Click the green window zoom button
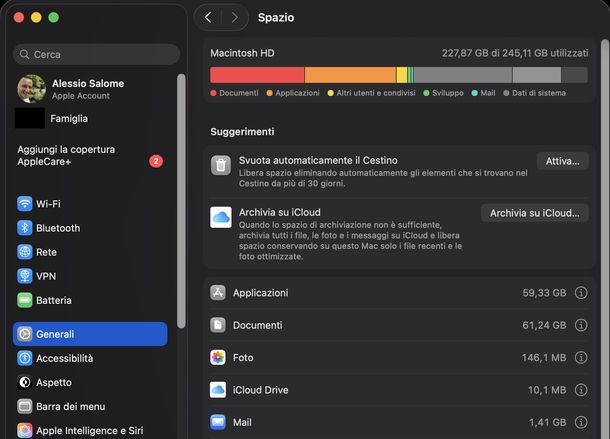This screenshot has width=610, height=439. [54, 18]
